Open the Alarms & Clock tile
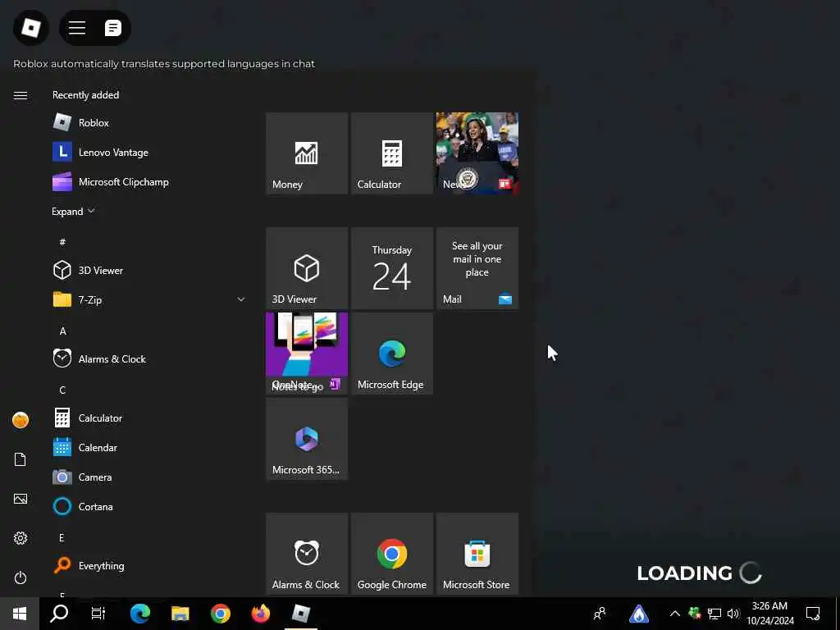The width and height of the screenshot is (840, 630). (307, 554)
